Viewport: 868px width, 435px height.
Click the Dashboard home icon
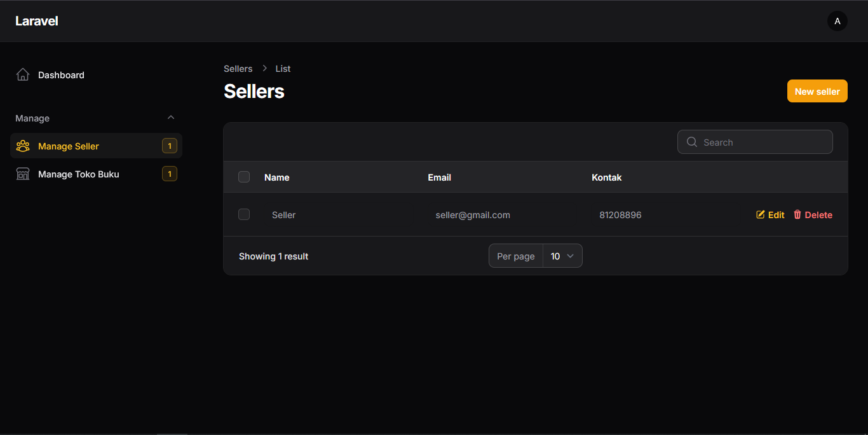tap(23, 75)
